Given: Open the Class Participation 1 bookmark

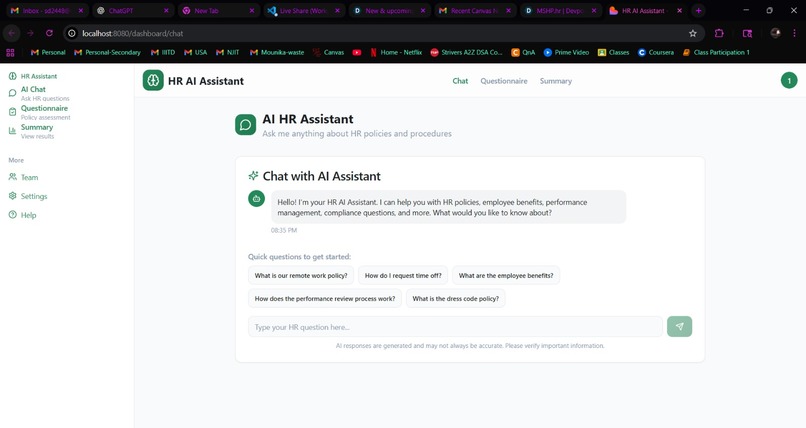Looking at the screenshot, I should pos(716,52).
